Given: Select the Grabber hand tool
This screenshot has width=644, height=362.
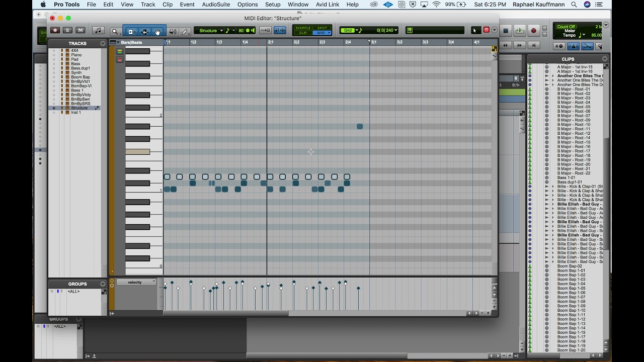Looking at the screenshot, I should pyautogui.click(x=158, y=31).
